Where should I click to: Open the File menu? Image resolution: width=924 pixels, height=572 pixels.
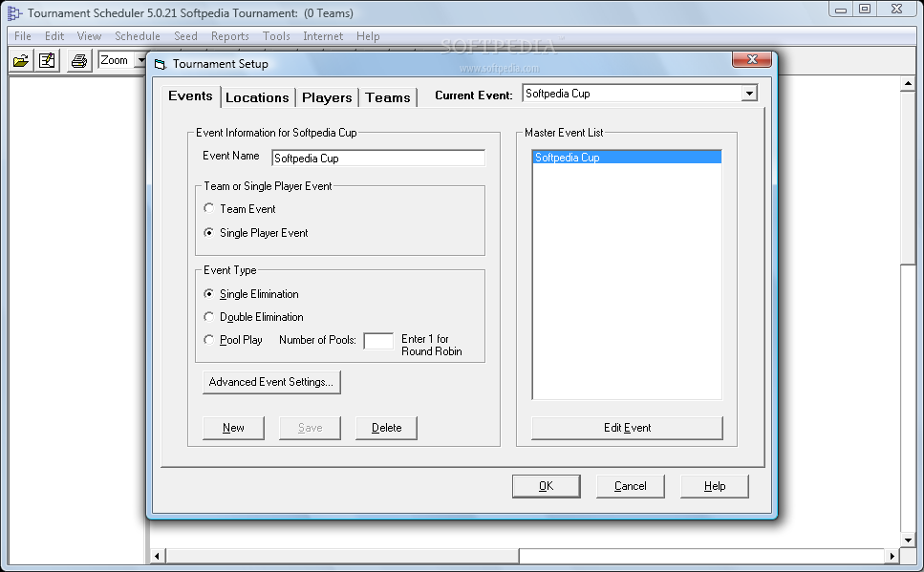coord(22,36)
